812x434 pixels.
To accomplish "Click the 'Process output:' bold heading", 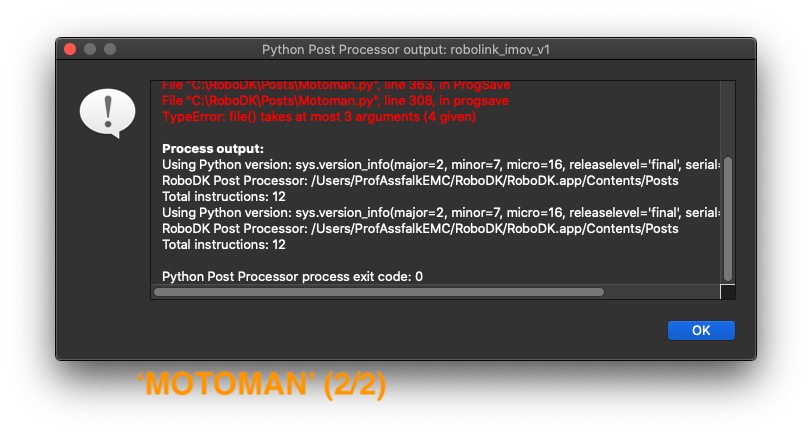I will [x=212, y=149].
